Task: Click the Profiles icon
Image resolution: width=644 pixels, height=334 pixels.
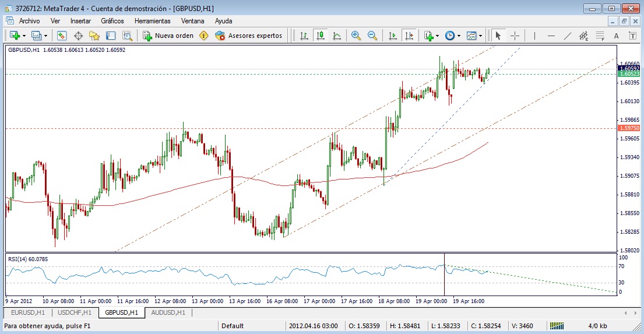Action: pyautogui.click(x=36, y=36)
